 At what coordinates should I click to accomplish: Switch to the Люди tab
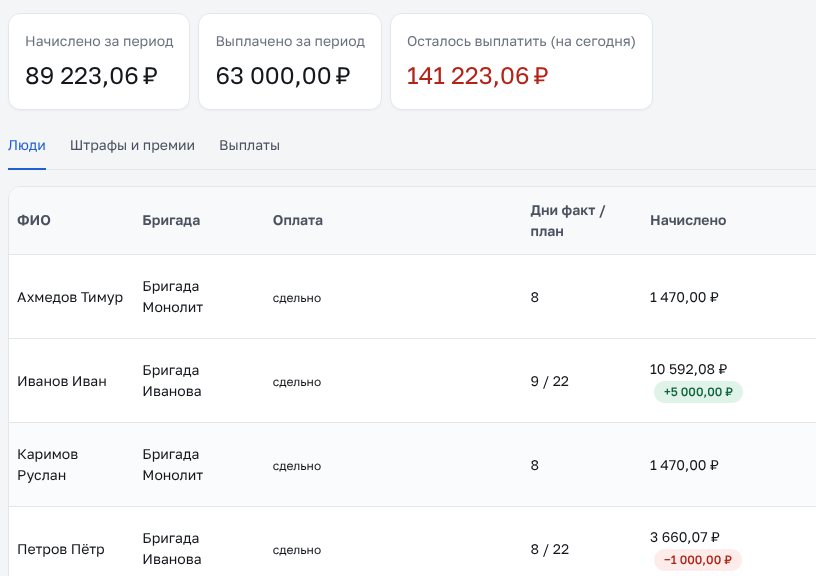(27, 145)
